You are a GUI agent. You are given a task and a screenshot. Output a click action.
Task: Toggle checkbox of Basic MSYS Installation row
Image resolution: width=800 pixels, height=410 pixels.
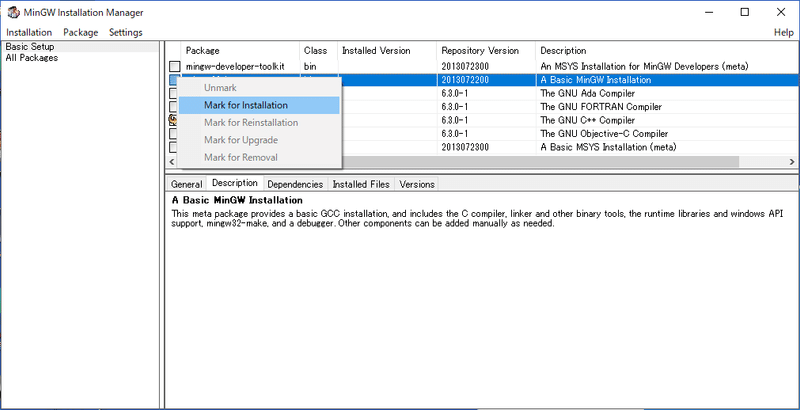tap(173, 147)
